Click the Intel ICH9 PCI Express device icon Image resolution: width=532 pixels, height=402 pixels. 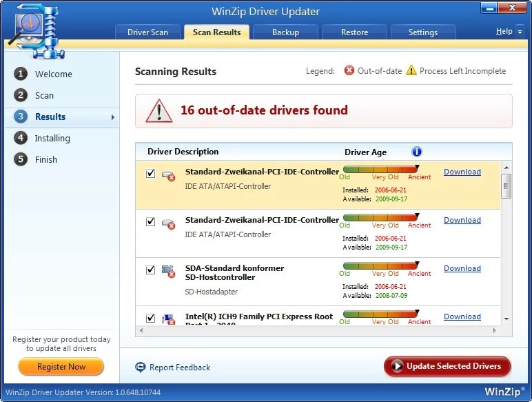coord(168,319)
